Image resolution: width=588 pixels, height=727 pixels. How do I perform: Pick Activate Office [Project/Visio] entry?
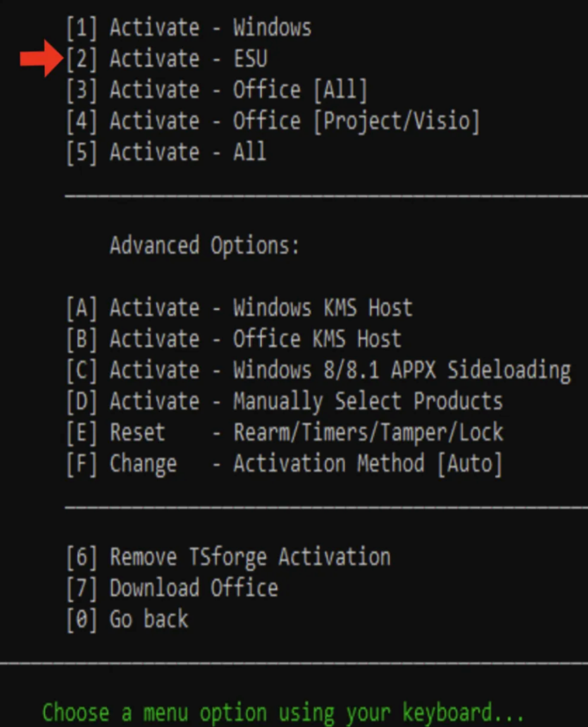click(x=272, y=121)
